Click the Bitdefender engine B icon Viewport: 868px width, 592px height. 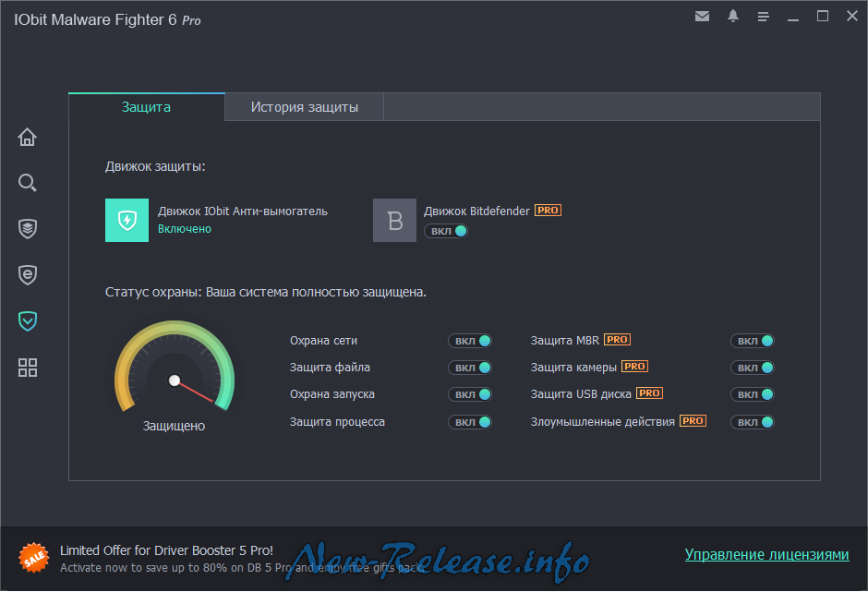[x=394, y=221]
